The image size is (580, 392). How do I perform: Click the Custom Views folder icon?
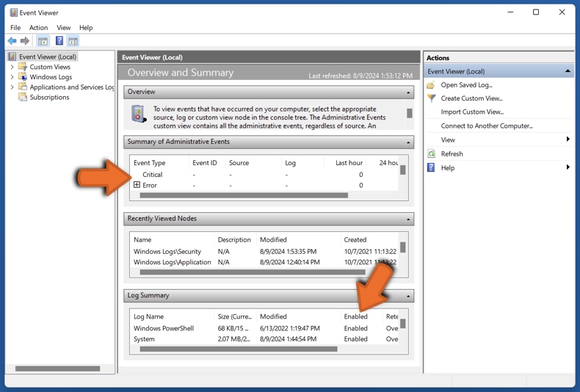pos(23,67)
